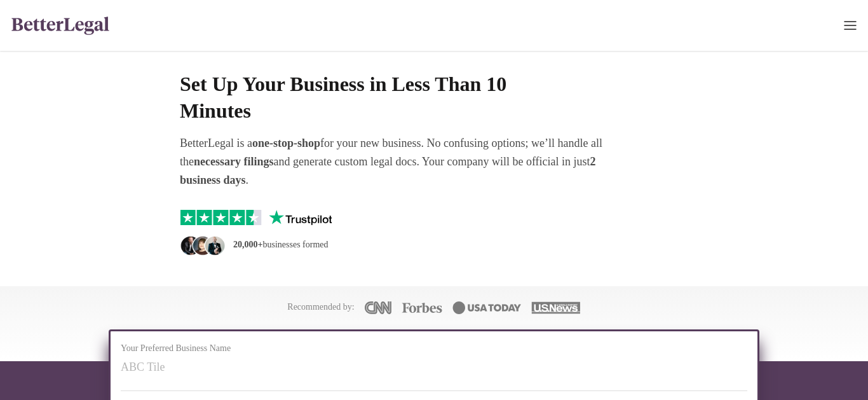Click the CNN logo

[x=378, y=308]
